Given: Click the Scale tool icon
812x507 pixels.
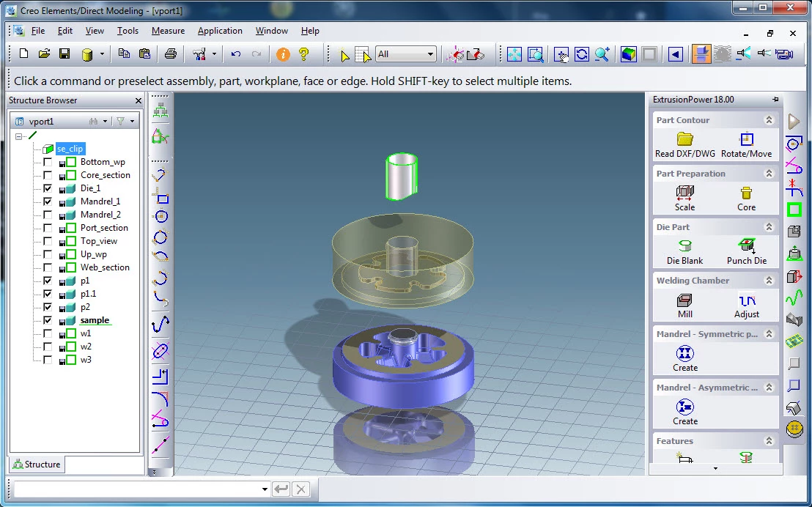Looking at the screenshot, I should coord(684,193).
